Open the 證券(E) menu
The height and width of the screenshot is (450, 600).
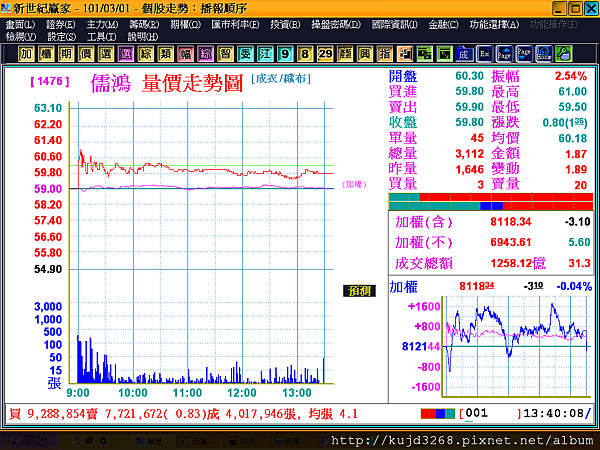point(61,24)
